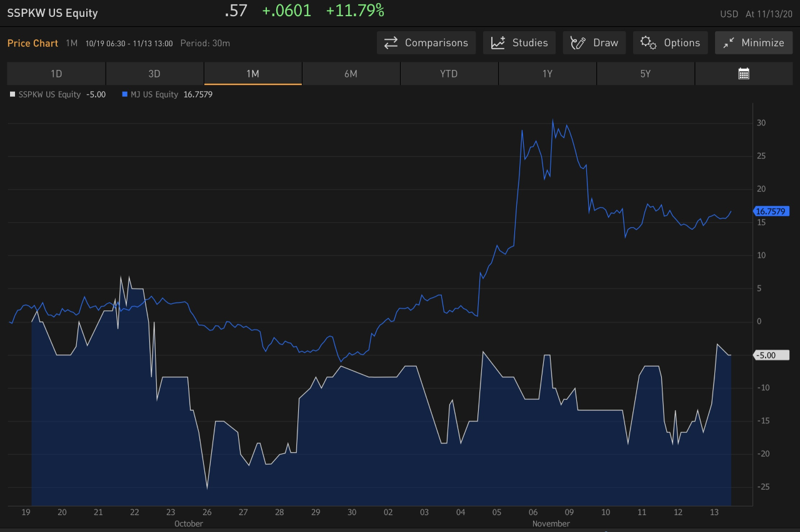Click the +11.79% change value
Viewport: 800px width, 532px height.
pos(355,11)
